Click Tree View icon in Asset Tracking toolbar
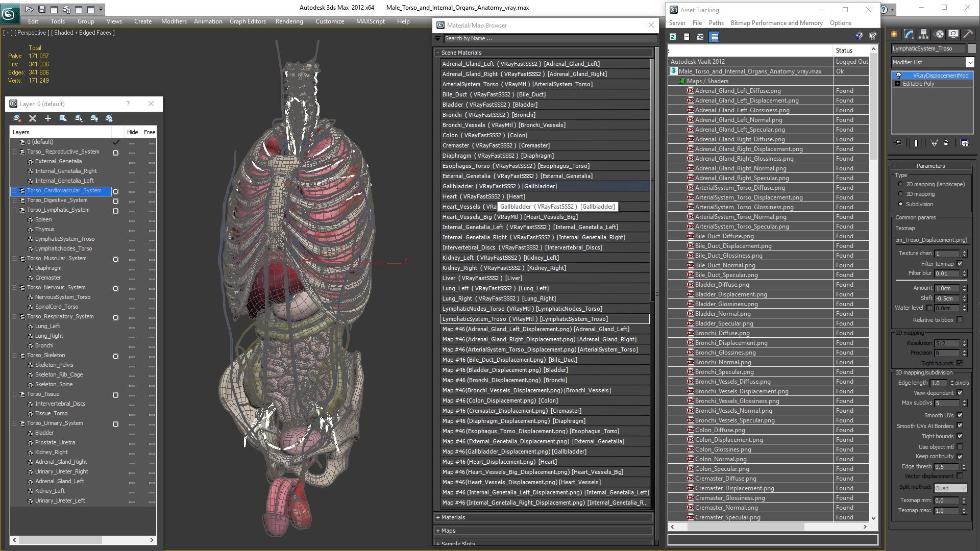Image resolution: width=980 pixels, height=551 pixels. 700,37
